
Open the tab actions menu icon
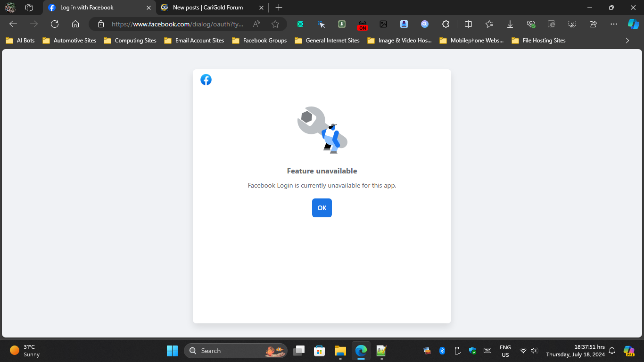[29, 8]
